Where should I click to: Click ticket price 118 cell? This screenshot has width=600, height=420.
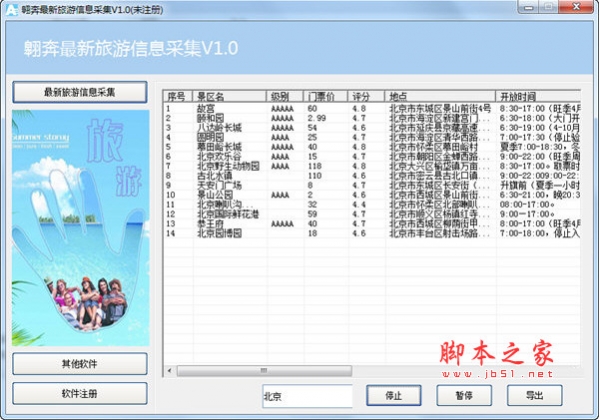coord(315,166)
